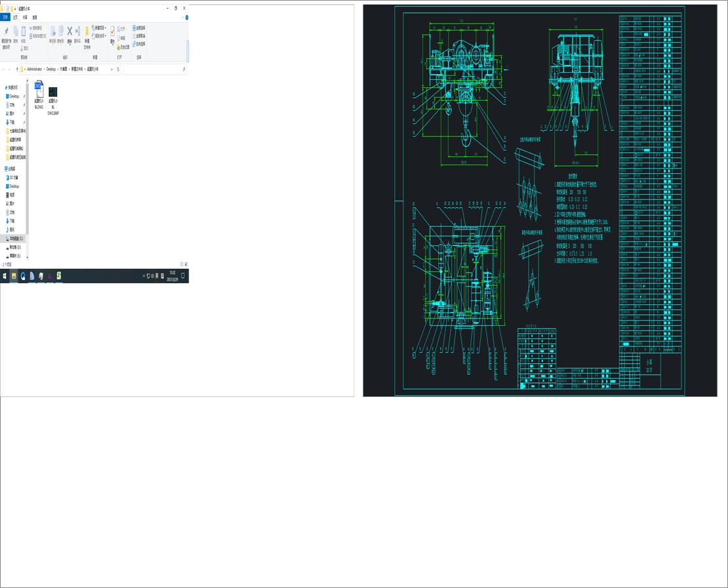Open the address bar history dropdown
728x588 pixels.
(x=111, y=68)
